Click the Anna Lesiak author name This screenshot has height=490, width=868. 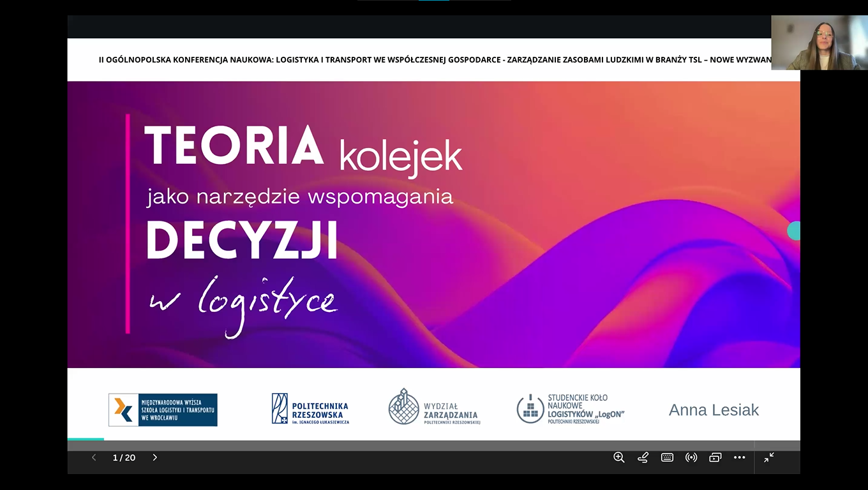[714, 410]
